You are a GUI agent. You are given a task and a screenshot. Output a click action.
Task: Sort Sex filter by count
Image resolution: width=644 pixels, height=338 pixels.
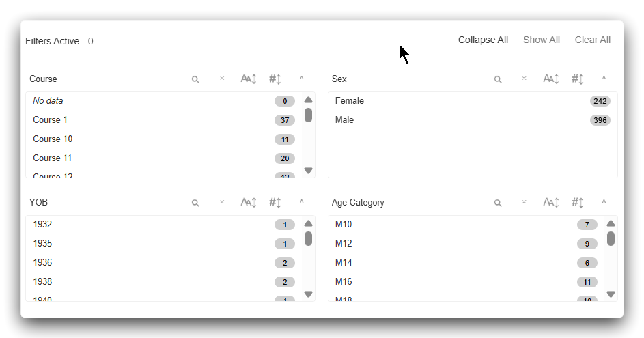[x=577, y=79]
